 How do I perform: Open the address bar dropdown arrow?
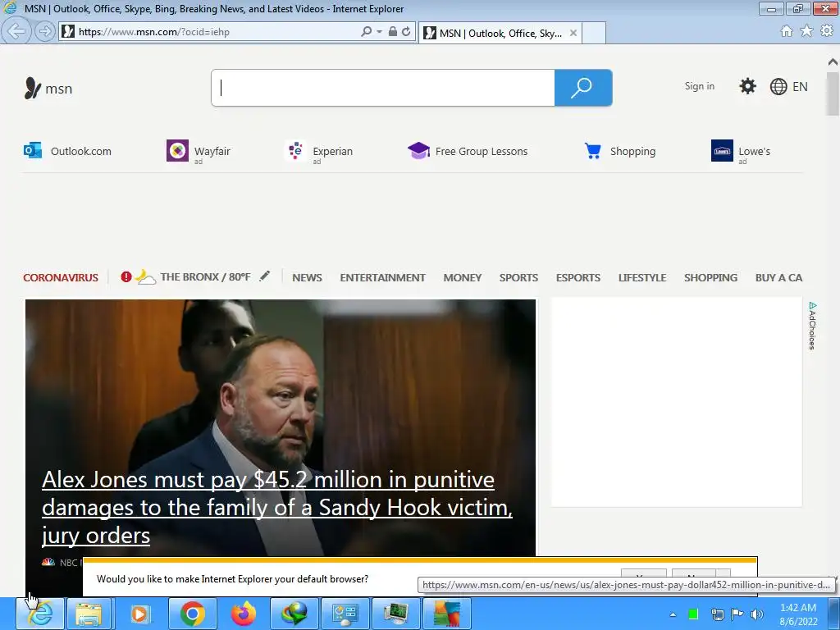click(x=379, y=32)
